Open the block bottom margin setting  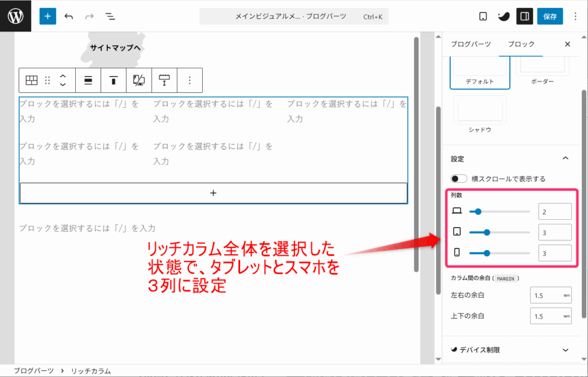[164, 80]
